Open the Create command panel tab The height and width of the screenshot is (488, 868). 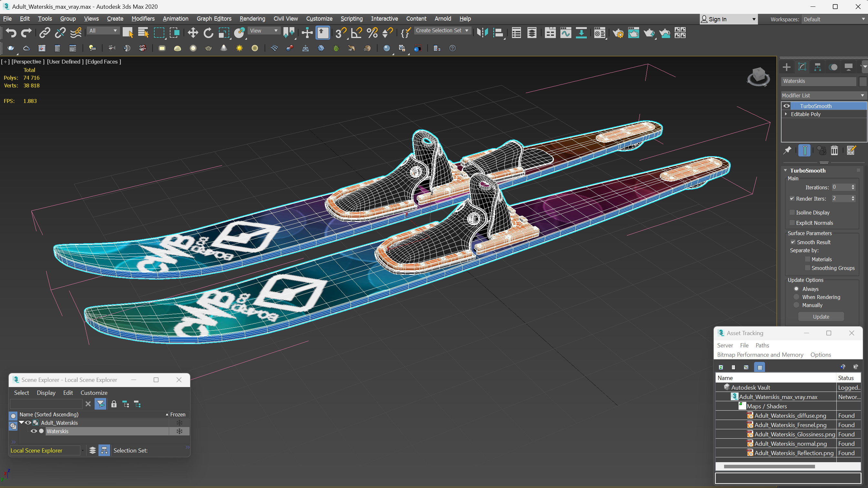point(786,67)
